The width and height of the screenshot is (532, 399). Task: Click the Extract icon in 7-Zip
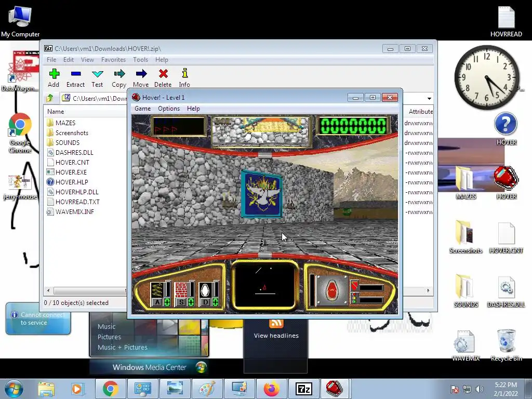pyautogui.click(x=75, y=78)
